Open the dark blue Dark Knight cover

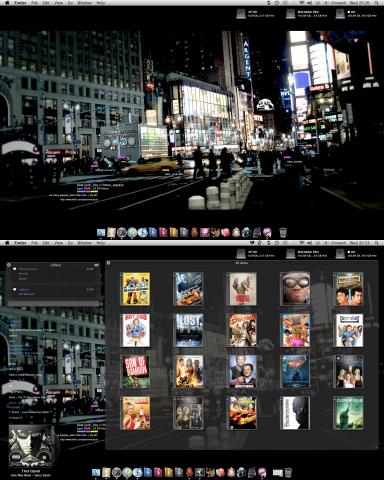click(295, 372)
